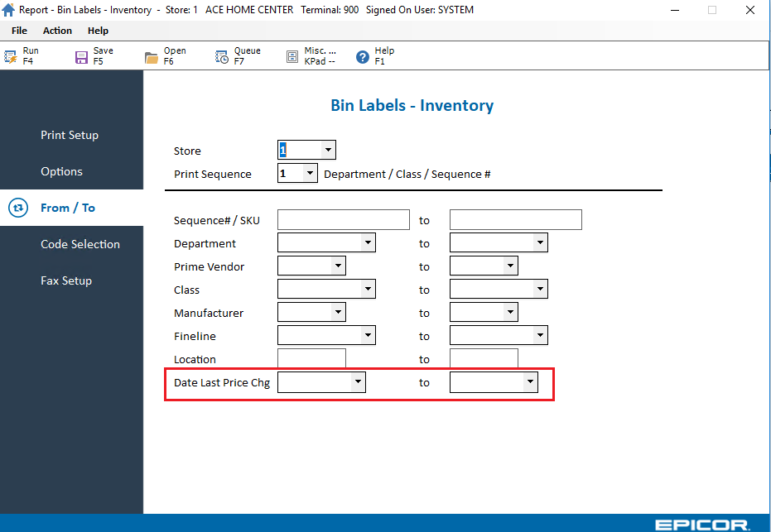
Task: Expand the starting Date Last Price Chg dropdown
Action: click(x=357, y=382)
